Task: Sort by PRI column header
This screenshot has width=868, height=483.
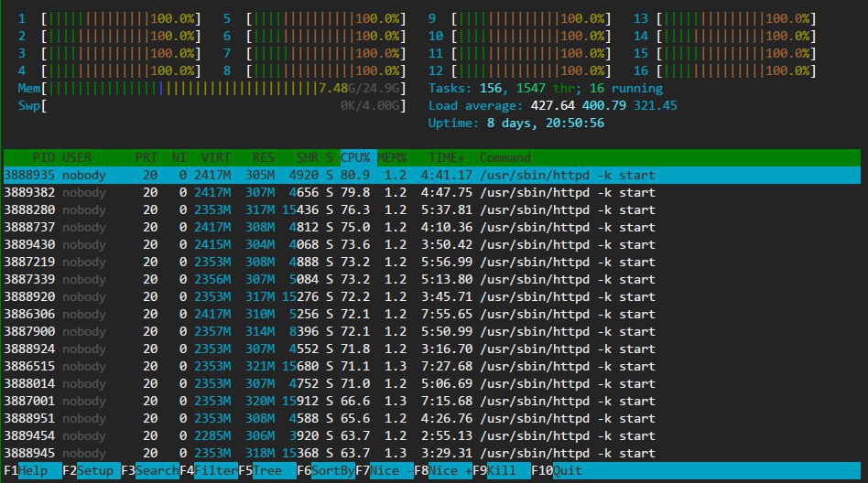Action: pyautogui.click(x=146, y=157)
